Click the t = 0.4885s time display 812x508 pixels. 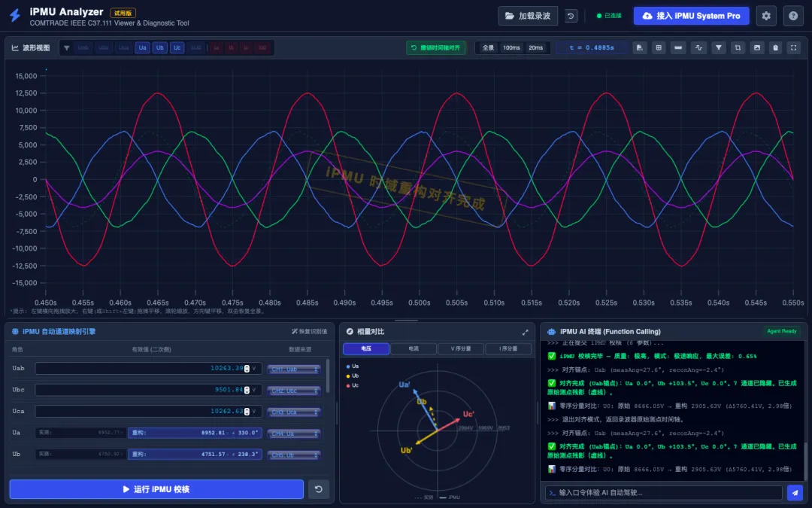(592, 47)
